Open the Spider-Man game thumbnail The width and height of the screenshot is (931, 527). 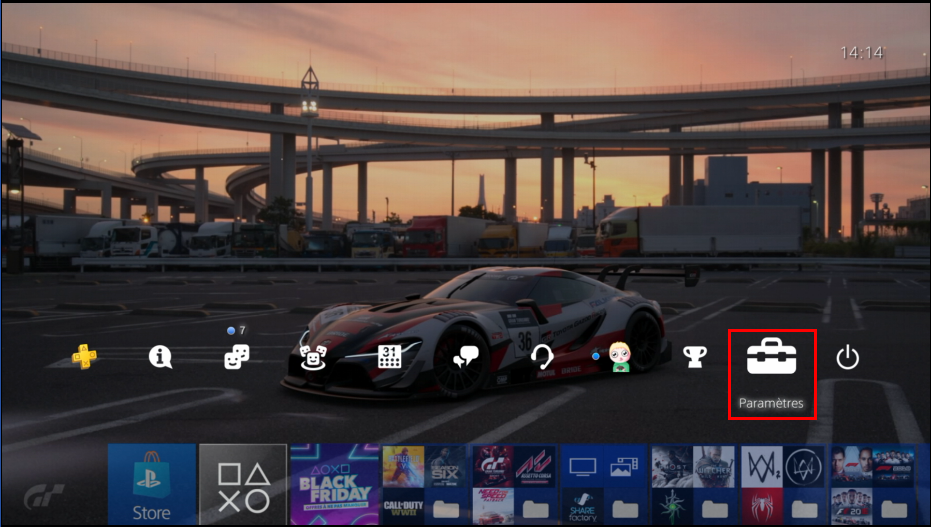(762, 506)
